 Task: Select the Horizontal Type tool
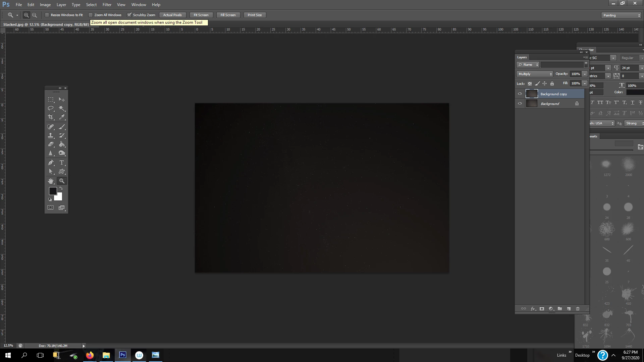click(62, 163)
